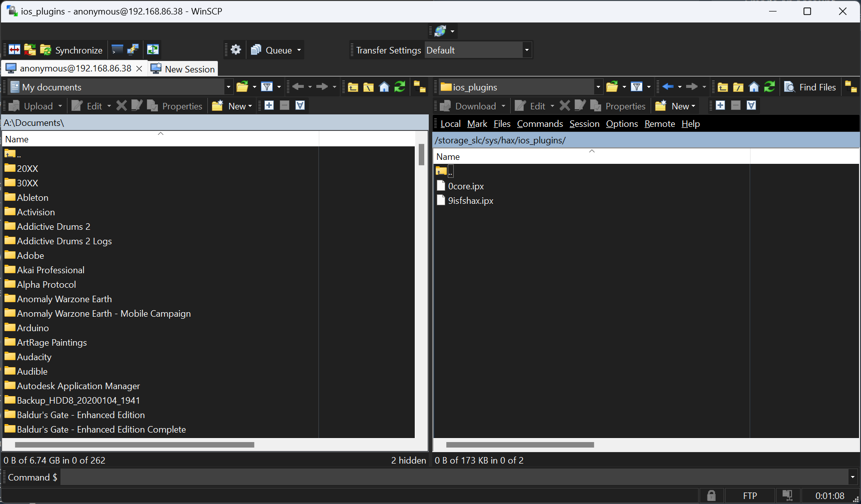
Task: Refresh the remote panel
Action: click(x=770, y=87)
